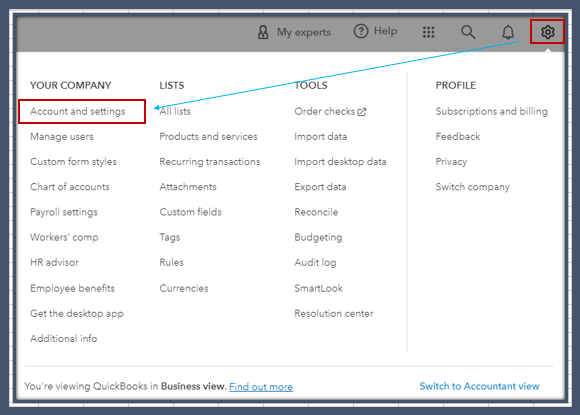This screenshot has width=580, height=415.
Task: Open the apps grid icon
Action: click(x=428, y=32)
